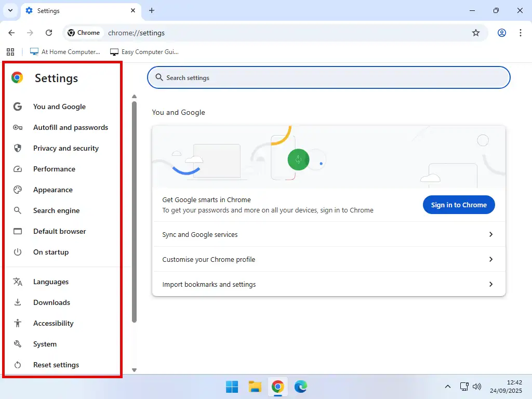Show hidden system tray icons
532x399 pixels.
tap(447, 387)
